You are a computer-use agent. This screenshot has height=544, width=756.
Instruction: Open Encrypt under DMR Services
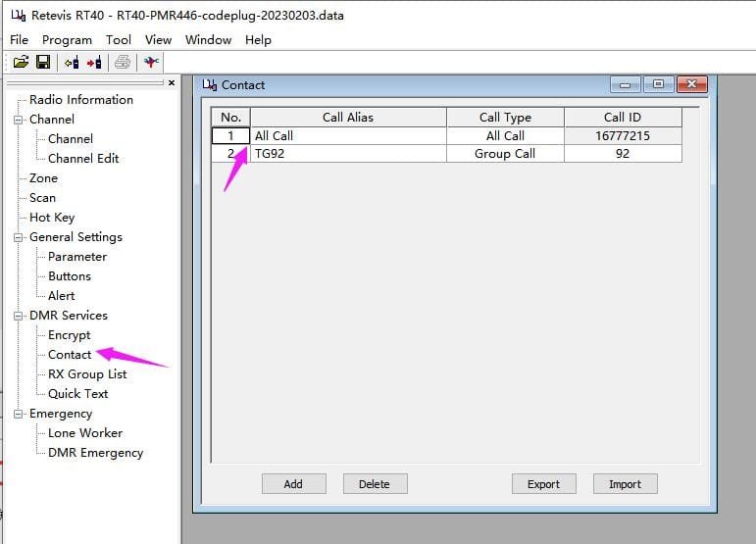tap(69, 335)
